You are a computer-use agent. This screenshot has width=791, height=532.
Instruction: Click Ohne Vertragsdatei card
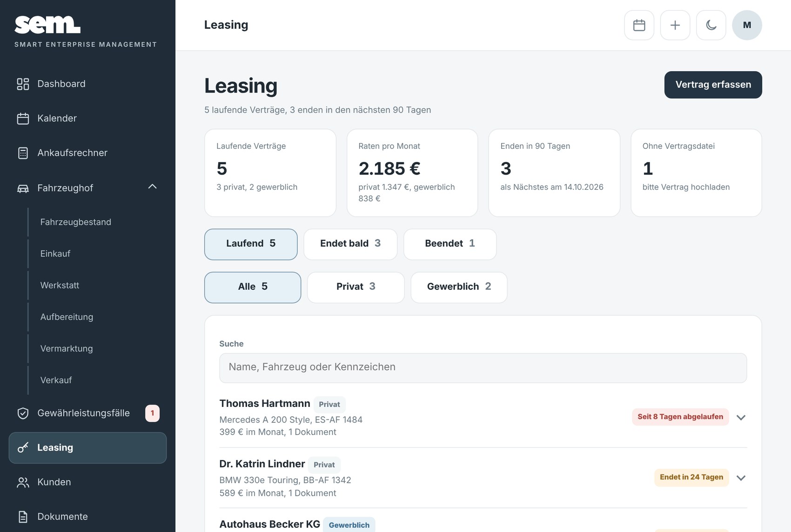696,173
